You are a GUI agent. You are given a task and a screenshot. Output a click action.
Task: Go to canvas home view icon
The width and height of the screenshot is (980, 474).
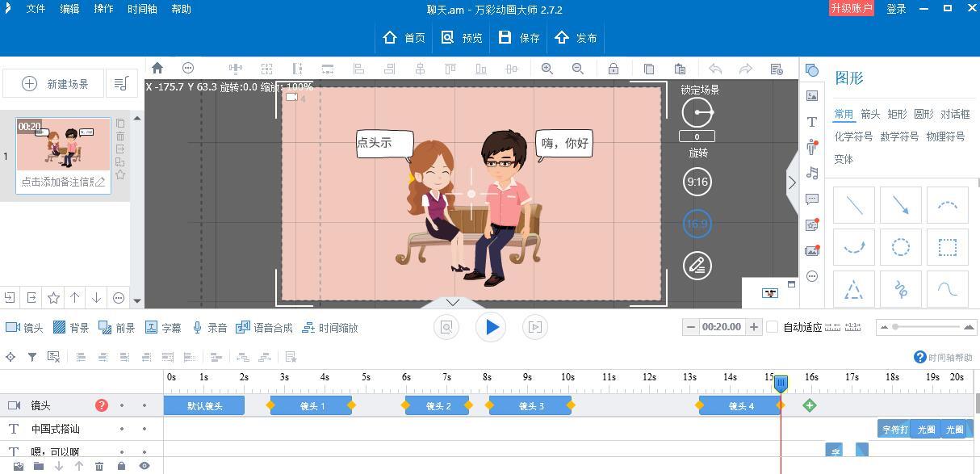point(157,69)
